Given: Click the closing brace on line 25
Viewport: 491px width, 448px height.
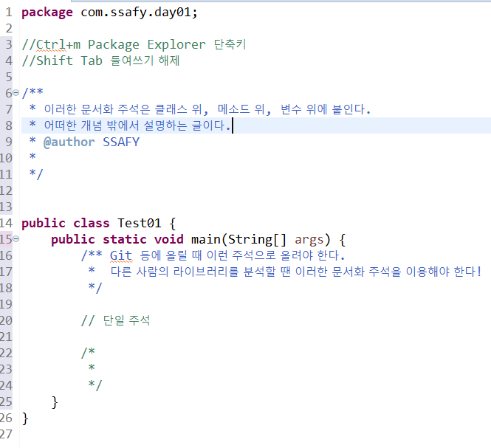Looking at the screenshot, I should pyautogui.click(x=55, y=402).
